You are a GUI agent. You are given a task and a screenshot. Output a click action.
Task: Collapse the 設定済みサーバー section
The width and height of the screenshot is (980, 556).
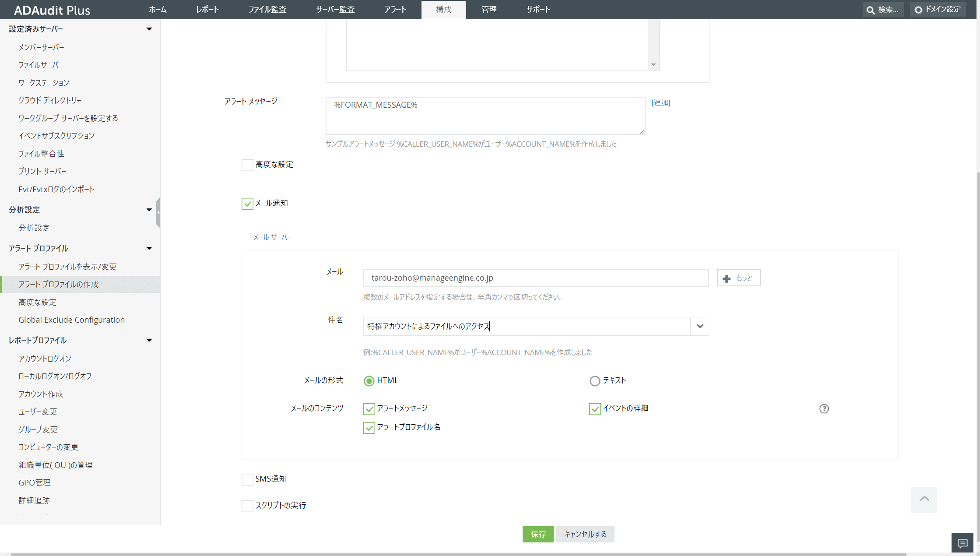149,29
